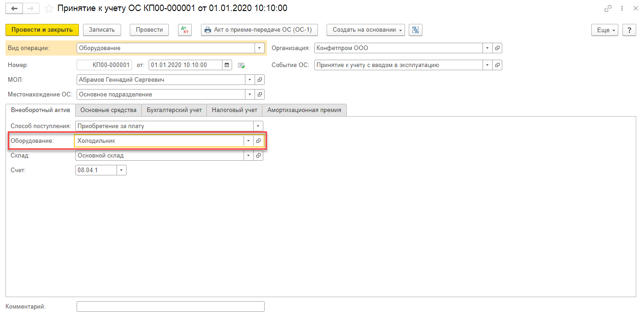
Task: Open the Создать на основании menu
Action: tap(366, 30)
